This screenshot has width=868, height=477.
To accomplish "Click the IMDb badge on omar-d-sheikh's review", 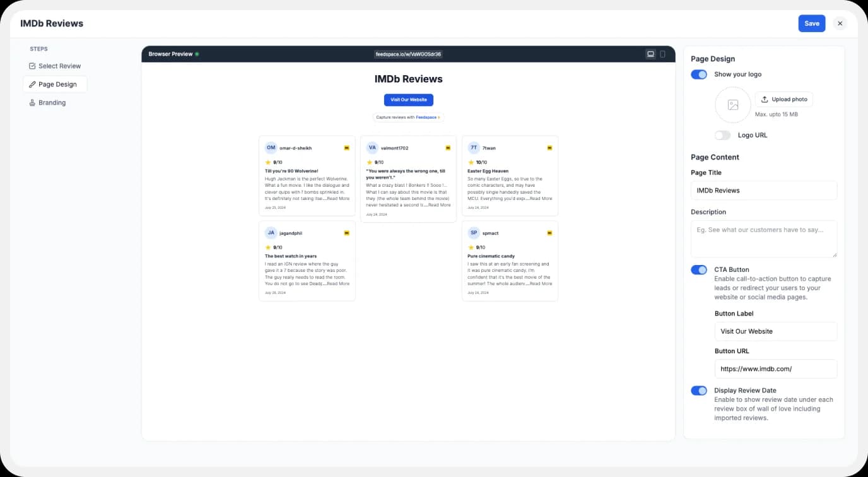I will click(346, 148).
